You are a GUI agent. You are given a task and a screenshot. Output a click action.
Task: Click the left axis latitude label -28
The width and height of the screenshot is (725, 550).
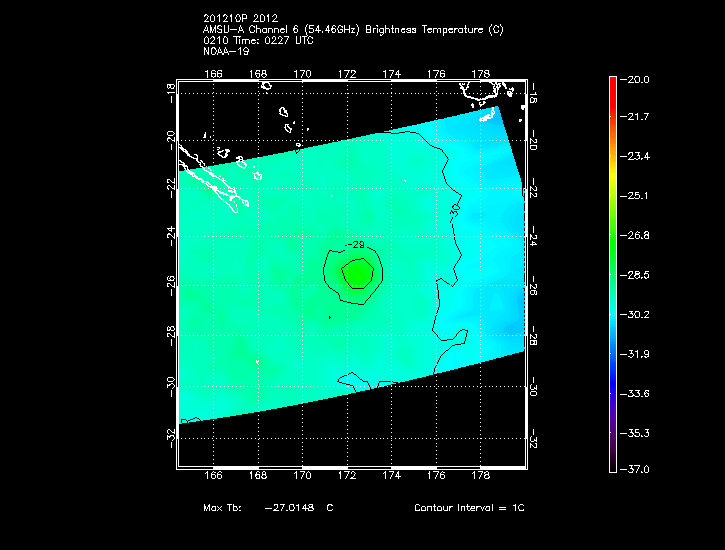pos(171,336)
